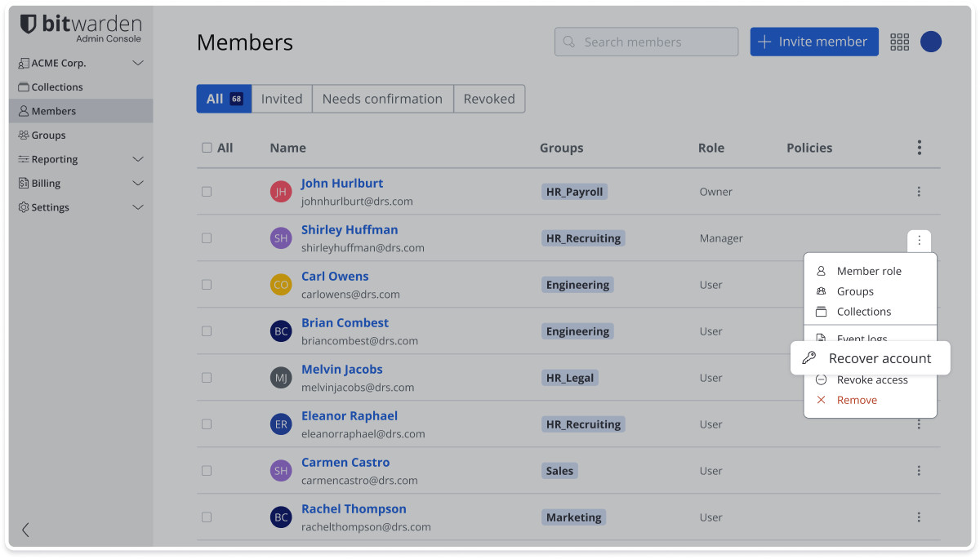Click the Bitwarden shield logo
Viewport: 980px width, 559px height.
[x=29, y=24]
